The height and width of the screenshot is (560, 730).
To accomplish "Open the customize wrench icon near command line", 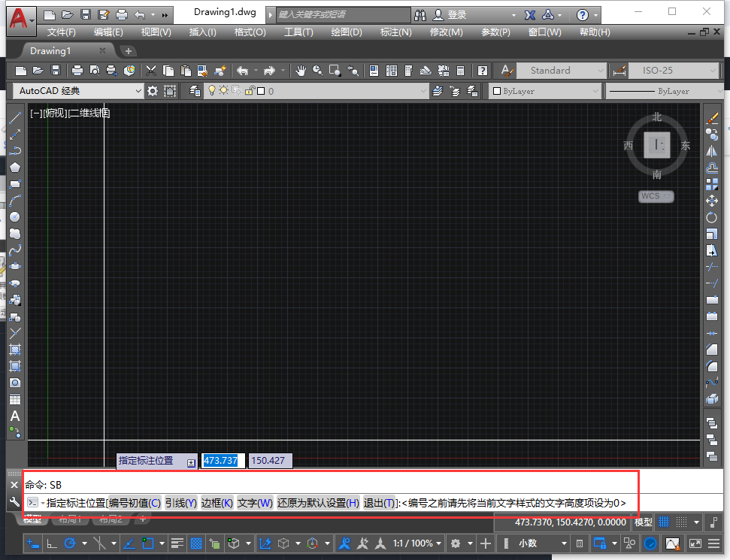I will (14, 502).
